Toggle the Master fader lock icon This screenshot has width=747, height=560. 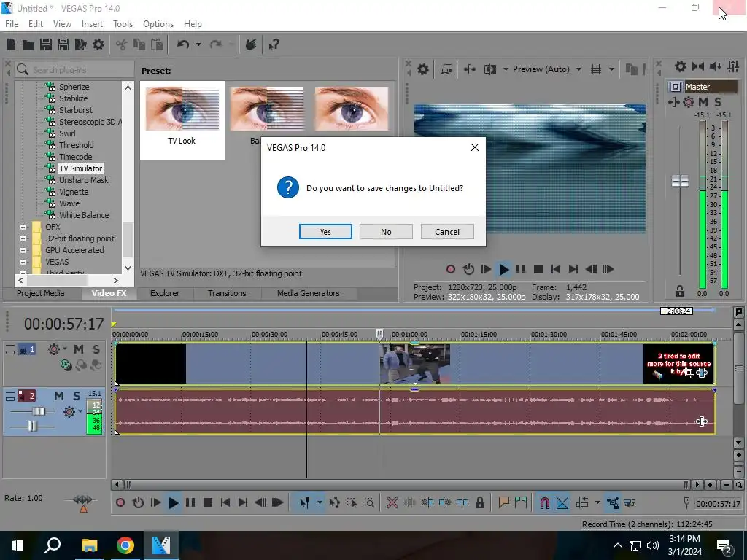[x=680, y=291]
